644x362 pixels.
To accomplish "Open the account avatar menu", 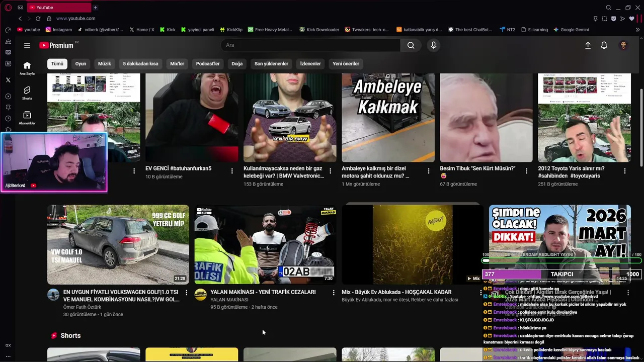I will 623,45.
